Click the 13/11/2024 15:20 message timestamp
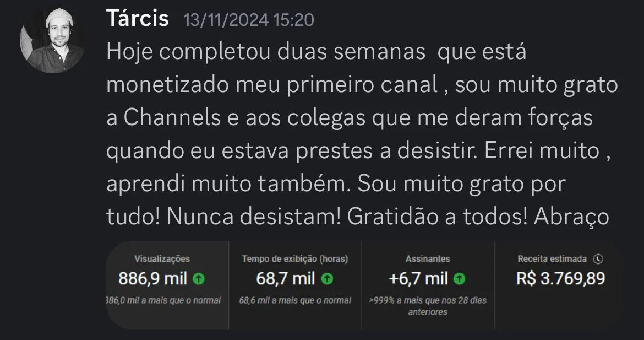The image size is (644, 340). coord(249,20)
